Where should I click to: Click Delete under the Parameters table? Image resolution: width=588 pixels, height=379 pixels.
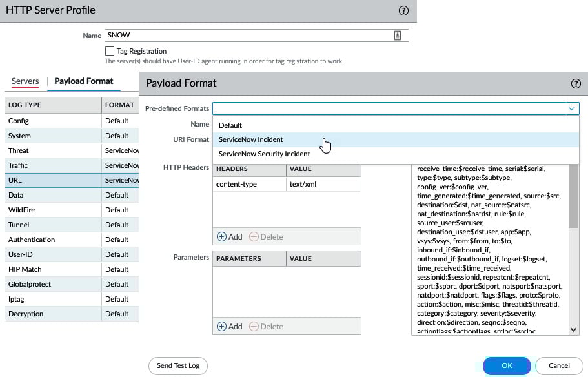tap(267, 327)
